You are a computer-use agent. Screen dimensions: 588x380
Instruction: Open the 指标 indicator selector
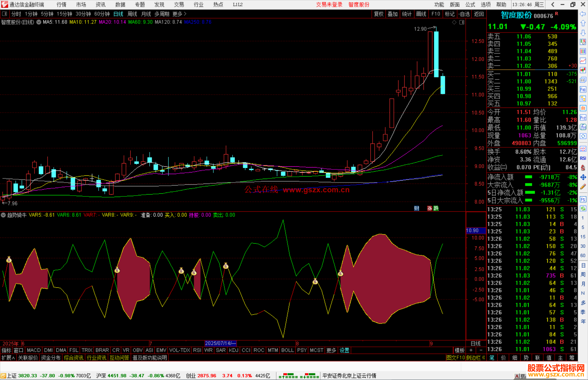tap(6, 350)
